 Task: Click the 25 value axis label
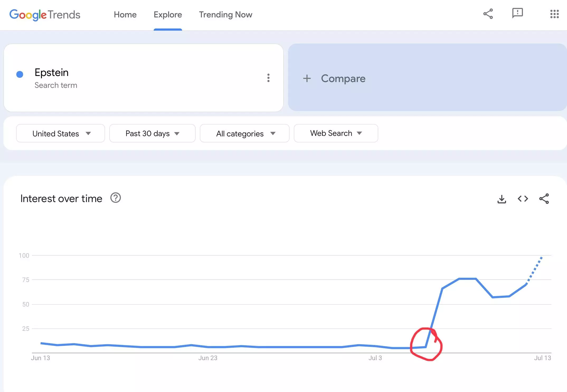(26, 328)
